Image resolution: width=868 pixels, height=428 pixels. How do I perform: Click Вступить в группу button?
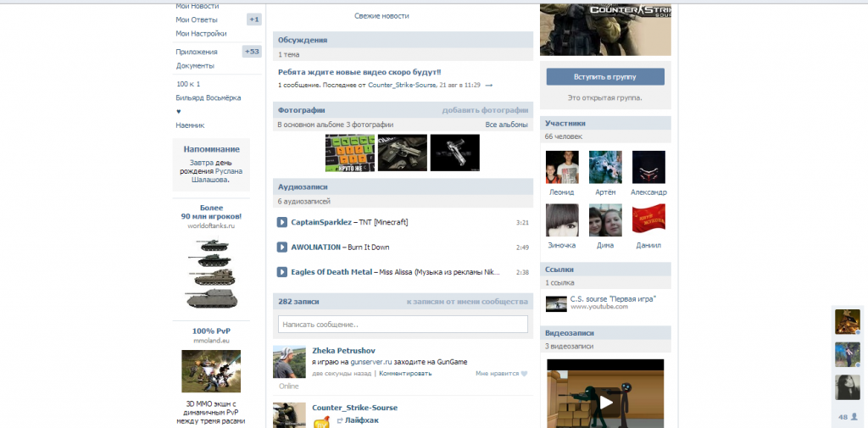[605, 77]
